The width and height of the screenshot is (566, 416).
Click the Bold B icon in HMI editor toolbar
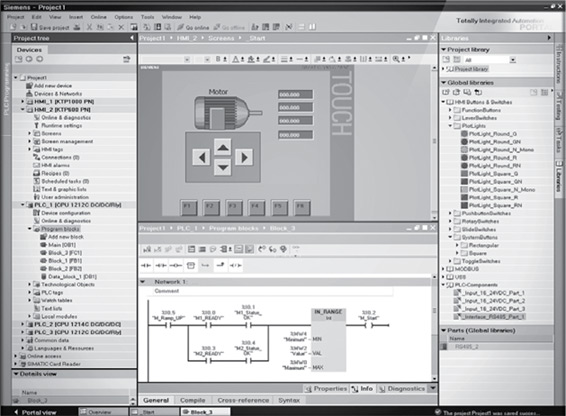(218, 59)
